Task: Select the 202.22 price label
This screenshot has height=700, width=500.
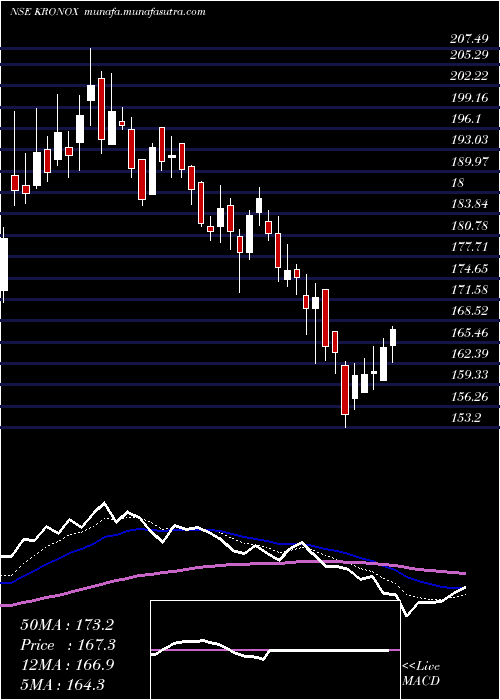Action: 469,76
